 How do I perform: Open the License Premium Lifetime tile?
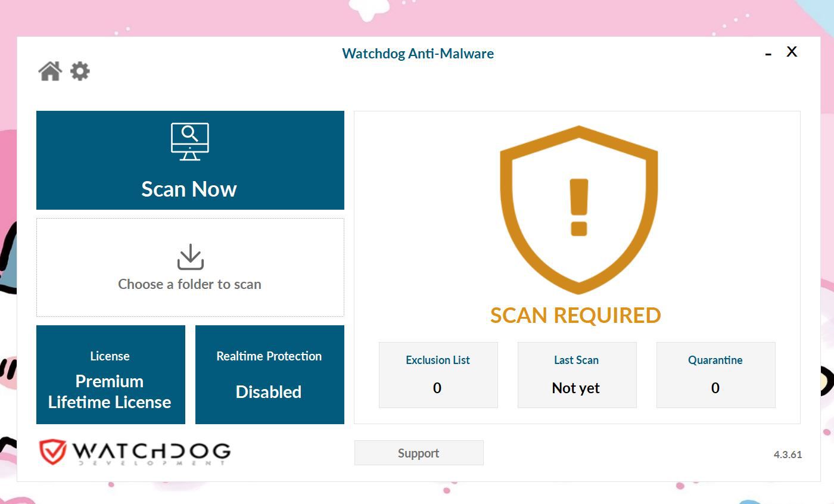click(x=111, y=375)
